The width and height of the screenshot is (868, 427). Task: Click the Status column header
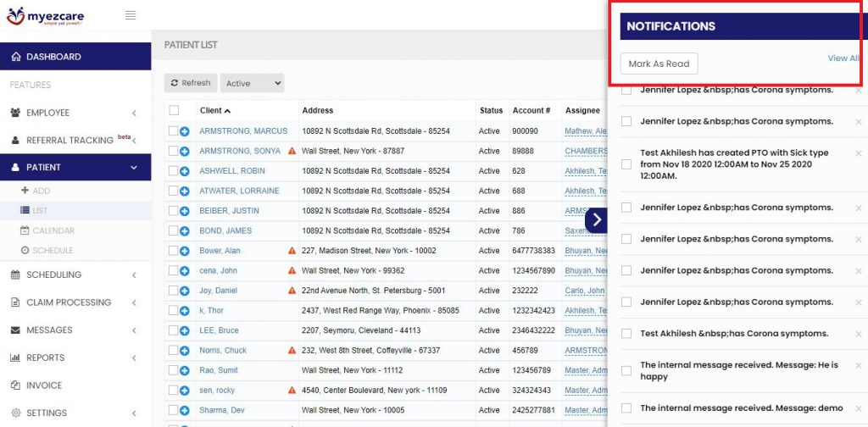pyautogui.click(x=491, y=111)
